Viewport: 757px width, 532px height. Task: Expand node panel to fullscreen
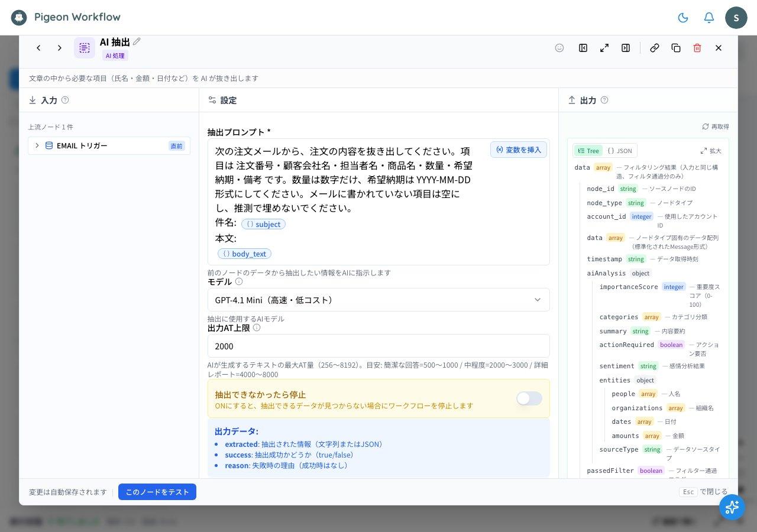(604, 48)
